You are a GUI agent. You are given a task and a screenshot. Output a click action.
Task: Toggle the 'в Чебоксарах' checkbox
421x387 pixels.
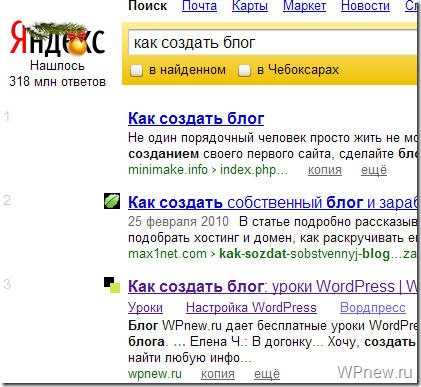coord(244,71)
